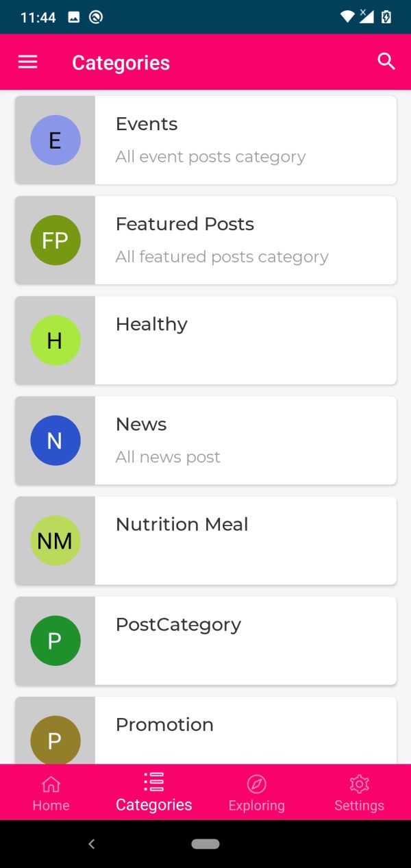Open the Events category
The image size is (411, 868).
[245, 140]
